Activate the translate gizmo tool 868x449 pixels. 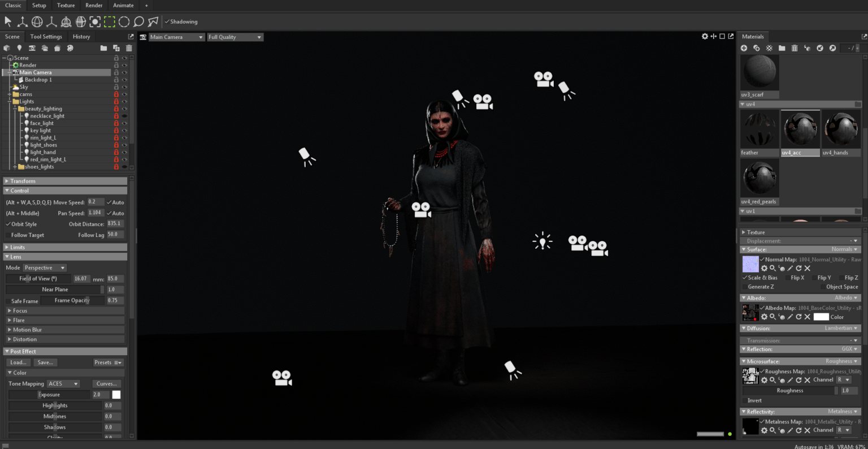[23, 21]
